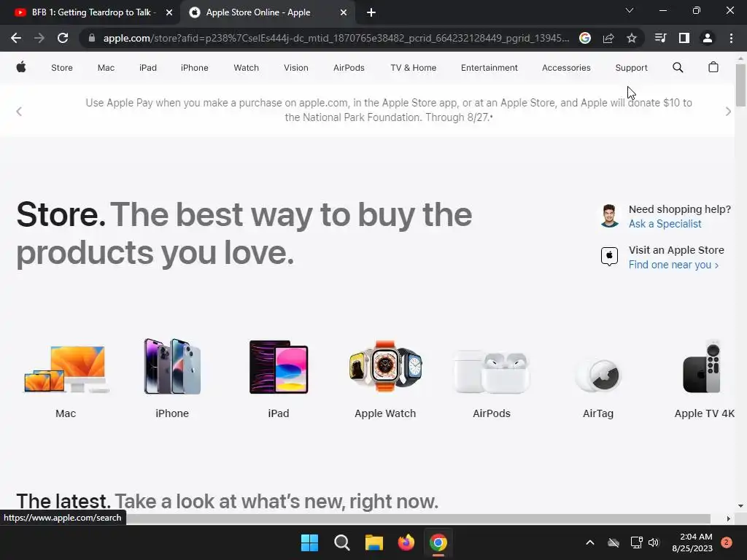Click the specialist avatar picture
Image resolution: width=747 pixels, height=560 pixels.
tap(609, 216)
